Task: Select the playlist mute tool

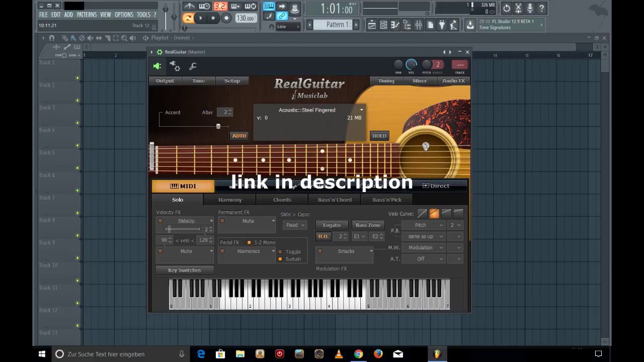Action: (91, 38)
